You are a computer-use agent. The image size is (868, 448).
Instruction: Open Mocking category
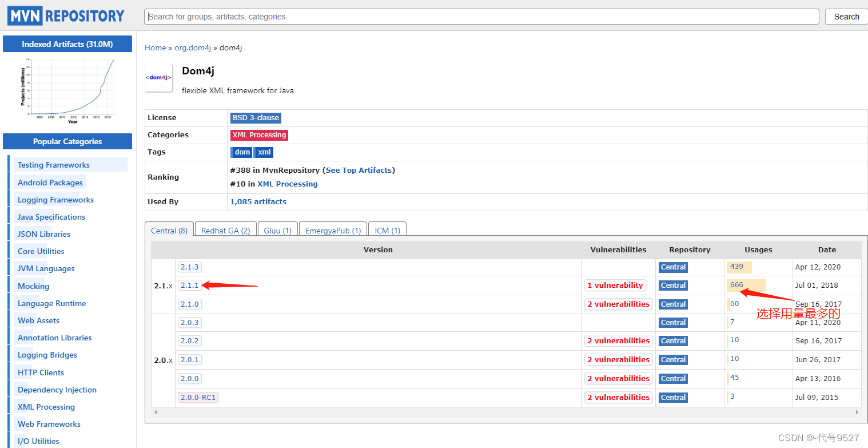click(34, 287)
